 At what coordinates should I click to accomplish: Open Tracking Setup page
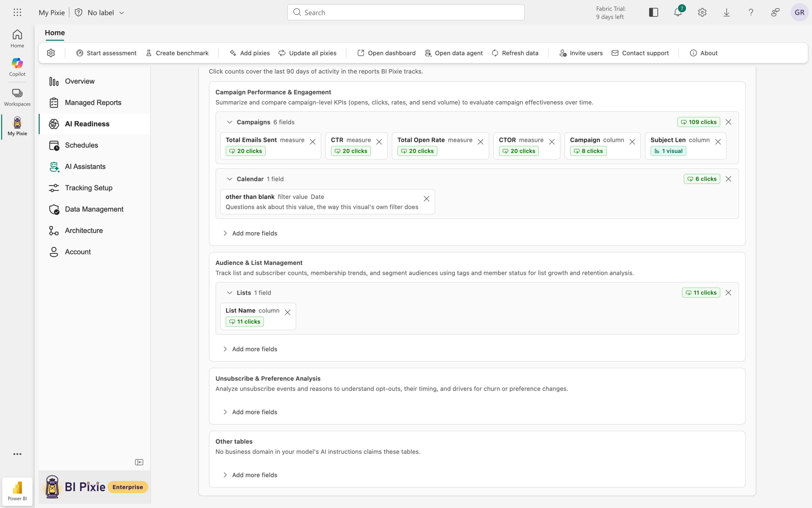(94, 188)
